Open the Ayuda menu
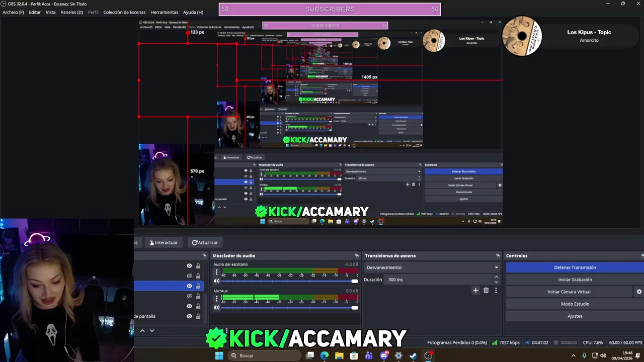Screen dimensions: 644x362 coord(193,12)
